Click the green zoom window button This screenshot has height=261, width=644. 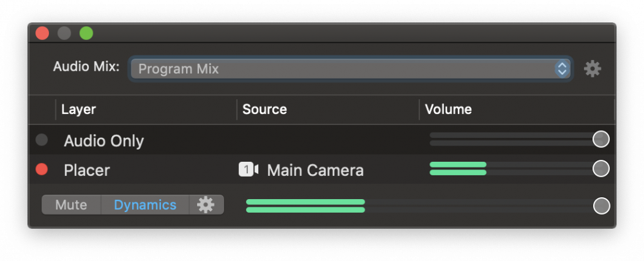tap(86, 34)
